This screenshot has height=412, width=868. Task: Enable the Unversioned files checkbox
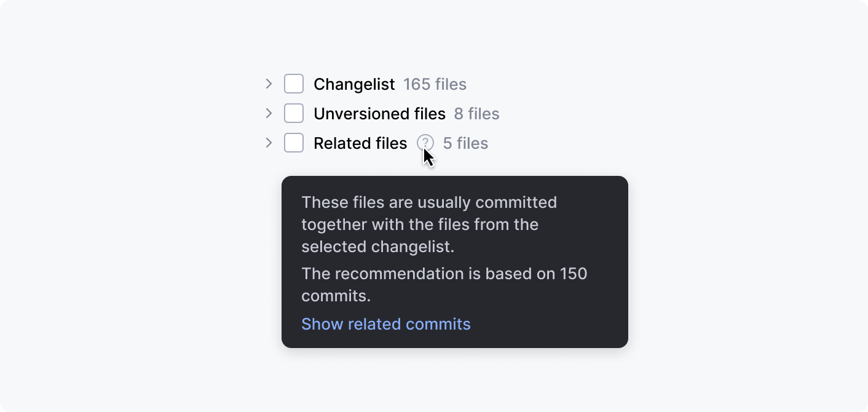tap(294, 113)
